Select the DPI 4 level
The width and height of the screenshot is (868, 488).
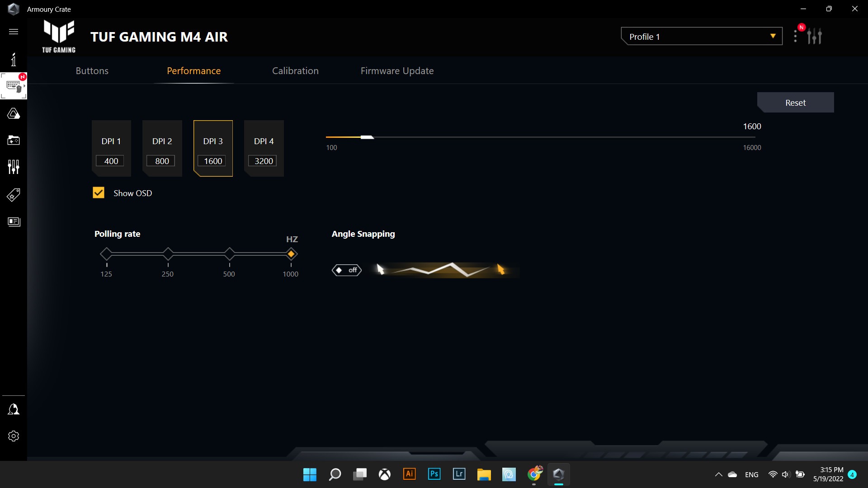[x=264, y=148]
